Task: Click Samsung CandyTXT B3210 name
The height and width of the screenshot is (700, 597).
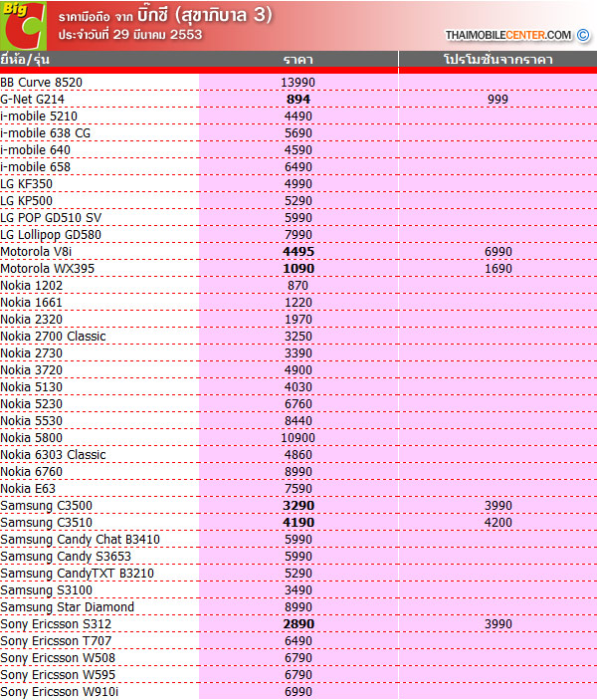Action: coord(78,575)
